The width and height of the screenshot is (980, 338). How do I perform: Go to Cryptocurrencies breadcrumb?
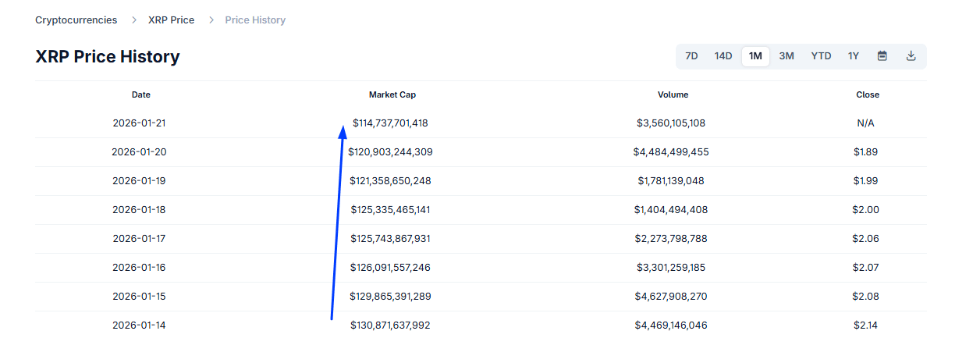pyautogui.click(x=76, y=20)
